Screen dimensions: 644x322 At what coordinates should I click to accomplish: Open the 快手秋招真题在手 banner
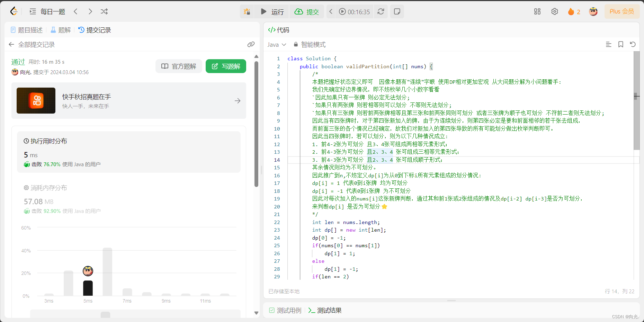(129, 101)
